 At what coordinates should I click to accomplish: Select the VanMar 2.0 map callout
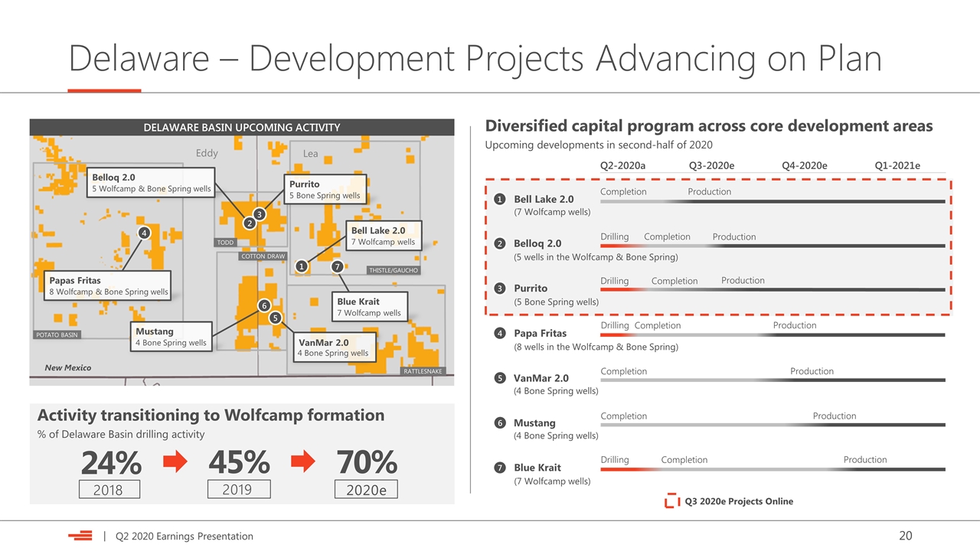[334, 347]
